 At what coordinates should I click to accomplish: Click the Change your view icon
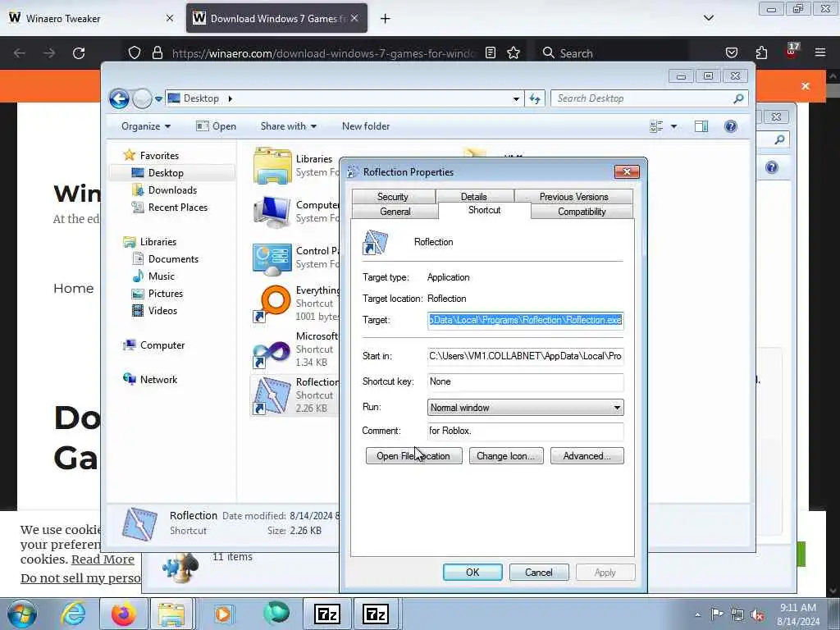click(x=656, y=126)
